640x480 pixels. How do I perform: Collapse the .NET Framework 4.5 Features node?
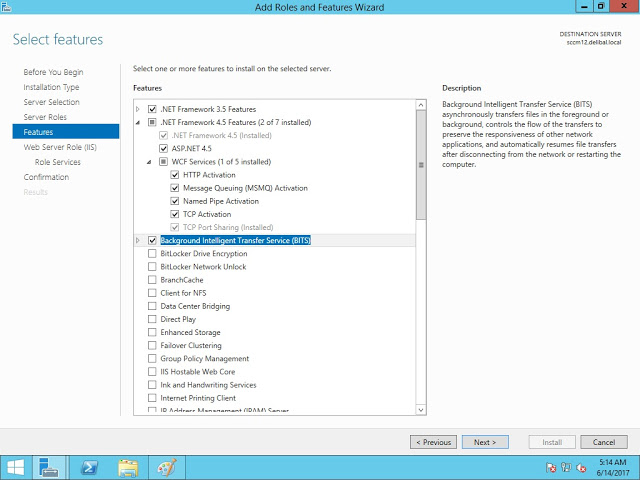139,122
